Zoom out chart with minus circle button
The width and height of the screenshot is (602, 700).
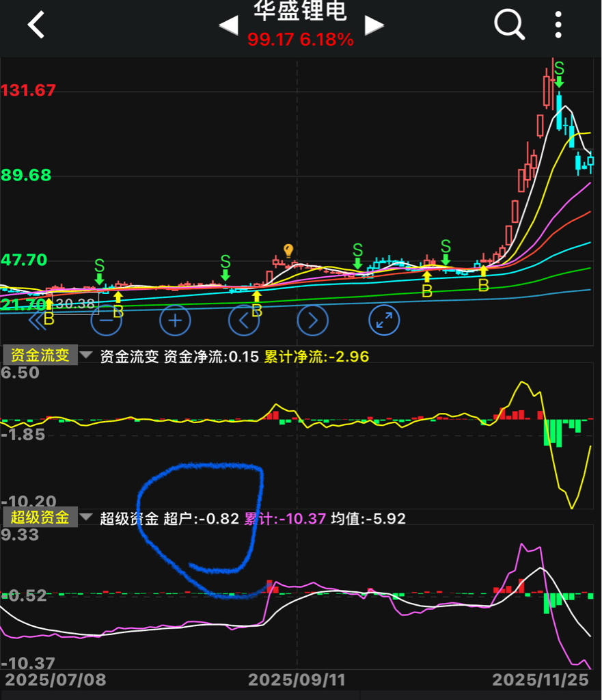click(x=106, y=321)
